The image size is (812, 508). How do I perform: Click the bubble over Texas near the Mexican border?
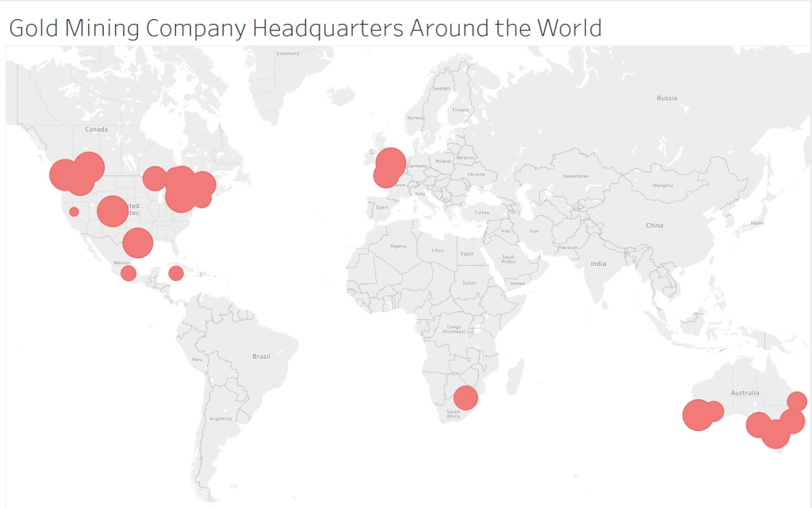pyautogui.click(x=136, y=242)
